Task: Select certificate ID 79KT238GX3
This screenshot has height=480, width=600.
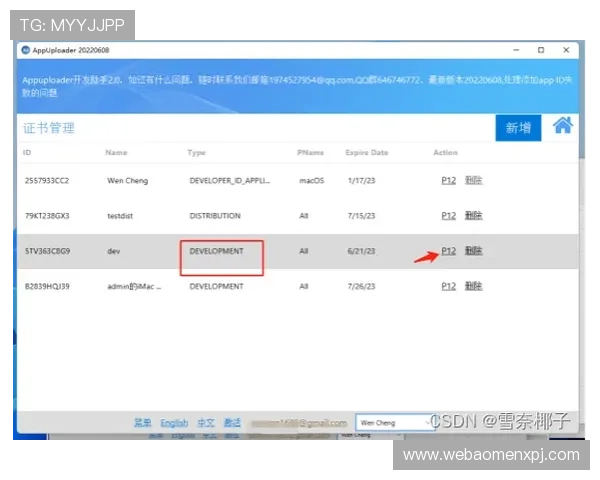Action: 47,216
